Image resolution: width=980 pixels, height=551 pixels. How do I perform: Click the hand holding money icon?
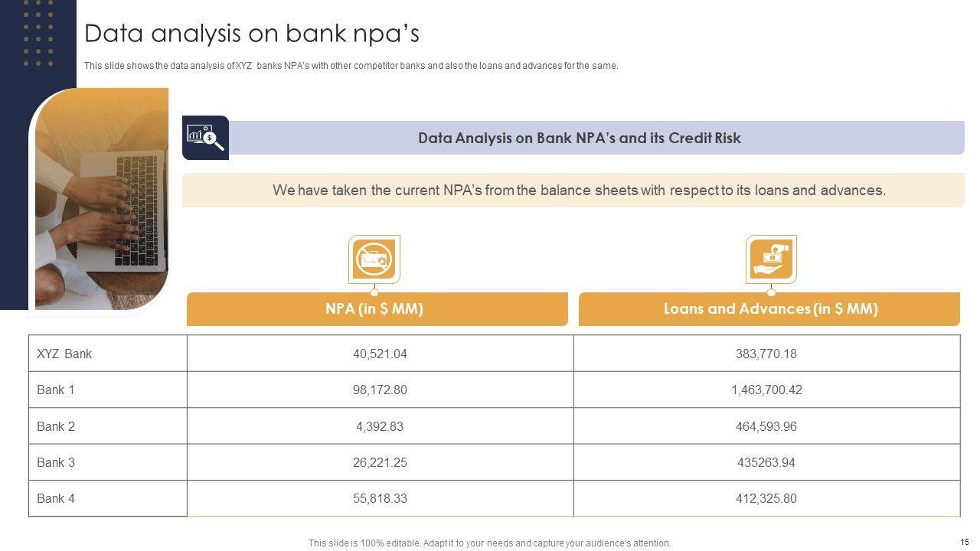(771, 259)
